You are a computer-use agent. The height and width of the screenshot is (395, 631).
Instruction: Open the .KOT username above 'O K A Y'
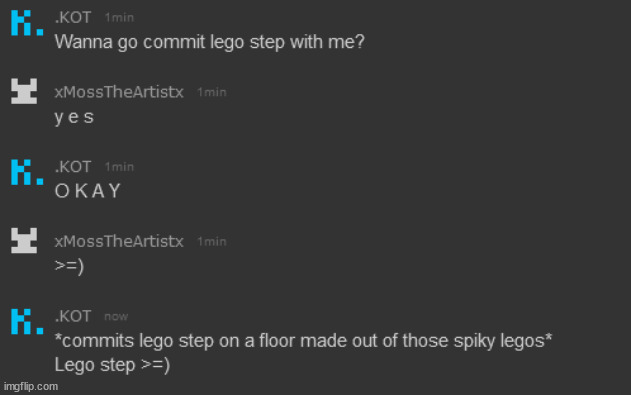[x=73, y=167]
